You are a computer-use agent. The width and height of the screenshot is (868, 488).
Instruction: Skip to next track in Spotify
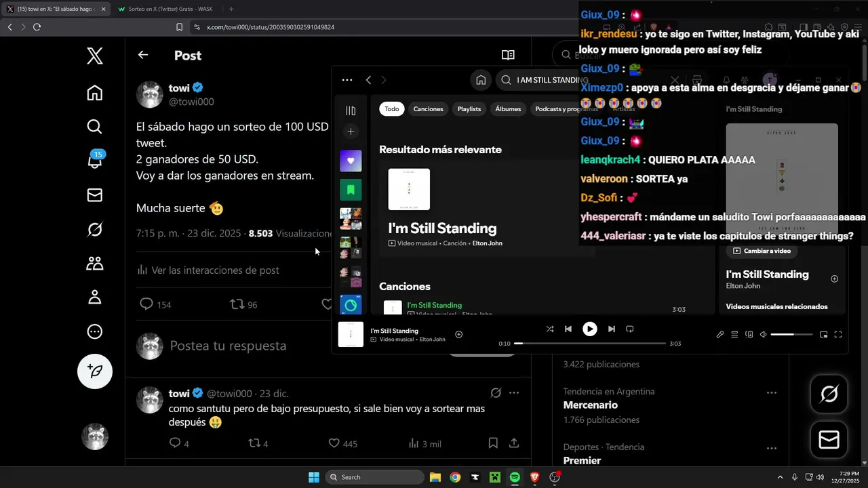[x=611, y=329]
